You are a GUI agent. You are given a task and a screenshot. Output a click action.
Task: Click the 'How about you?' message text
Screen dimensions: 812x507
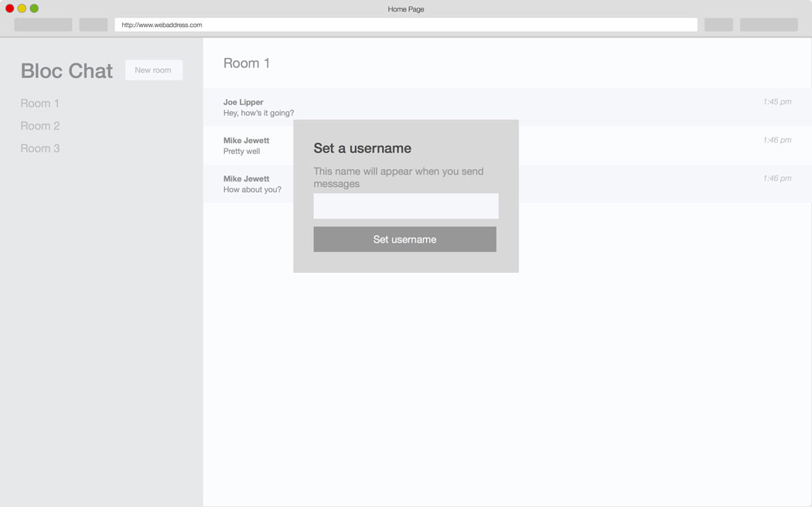252,189
